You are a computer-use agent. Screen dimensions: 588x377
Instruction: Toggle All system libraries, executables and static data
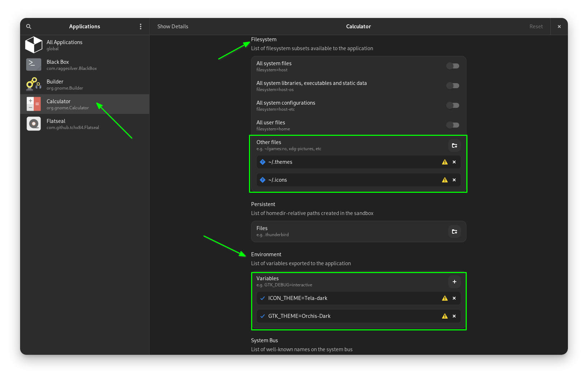(452, 86)
